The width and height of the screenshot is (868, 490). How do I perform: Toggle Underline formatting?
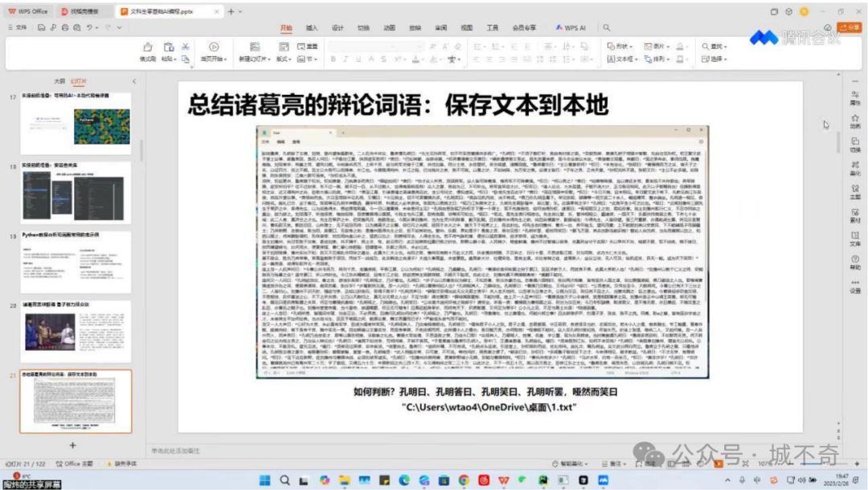pos(358,59)
